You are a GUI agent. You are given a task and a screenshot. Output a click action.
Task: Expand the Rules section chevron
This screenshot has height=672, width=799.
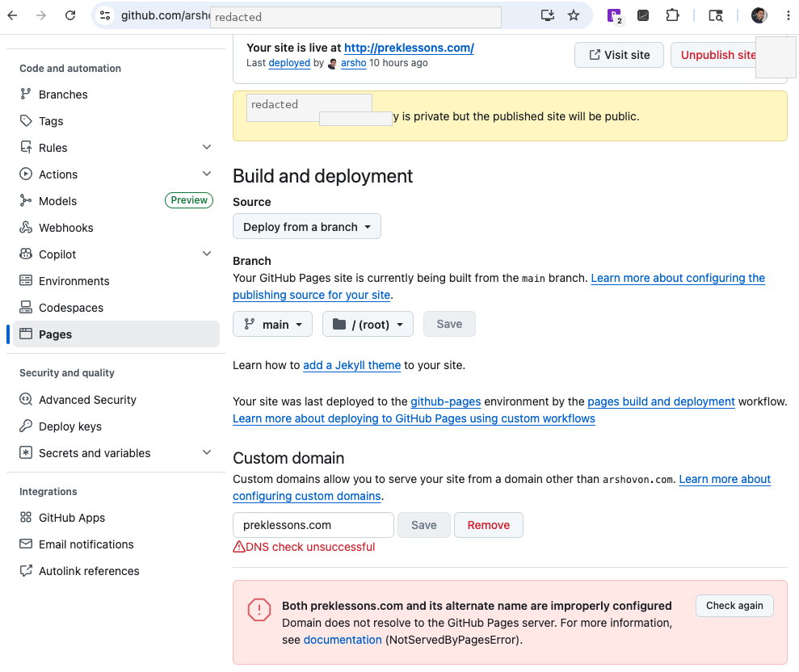point(207,147)
